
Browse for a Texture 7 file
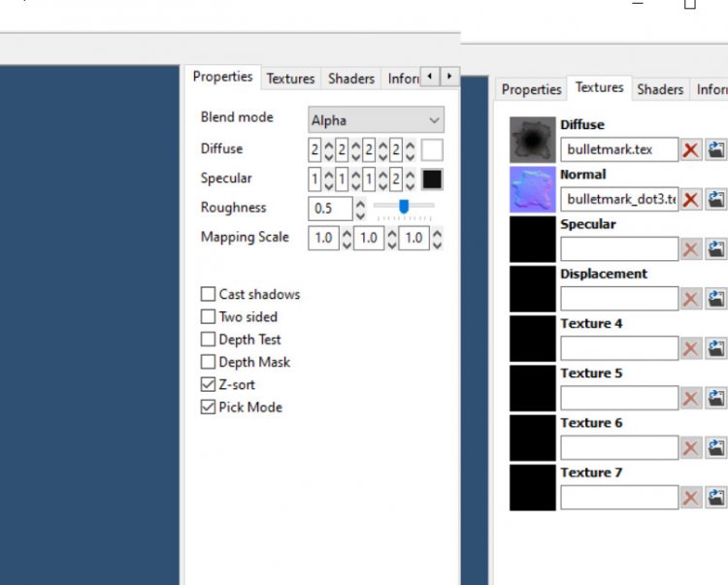(x=716, y=498)
